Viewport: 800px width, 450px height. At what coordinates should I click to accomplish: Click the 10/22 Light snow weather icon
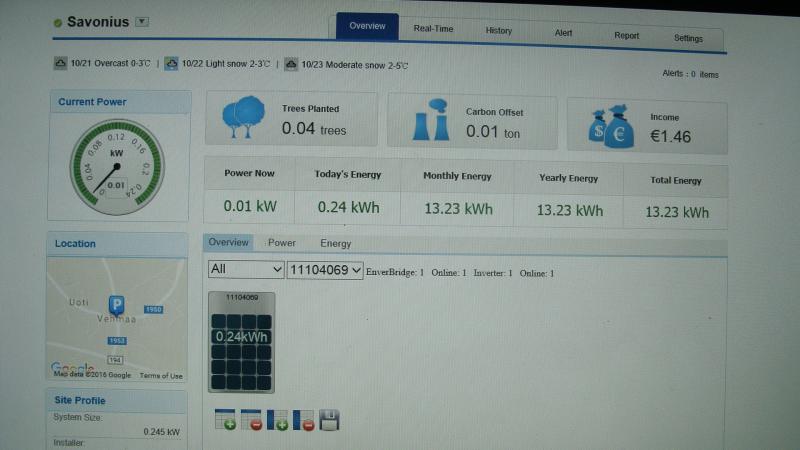[172, 64]
